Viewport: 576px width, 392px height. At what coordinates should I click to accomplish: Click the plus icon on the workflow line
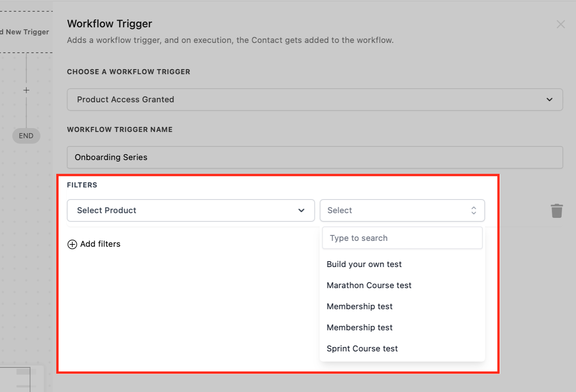click(26, 90)
